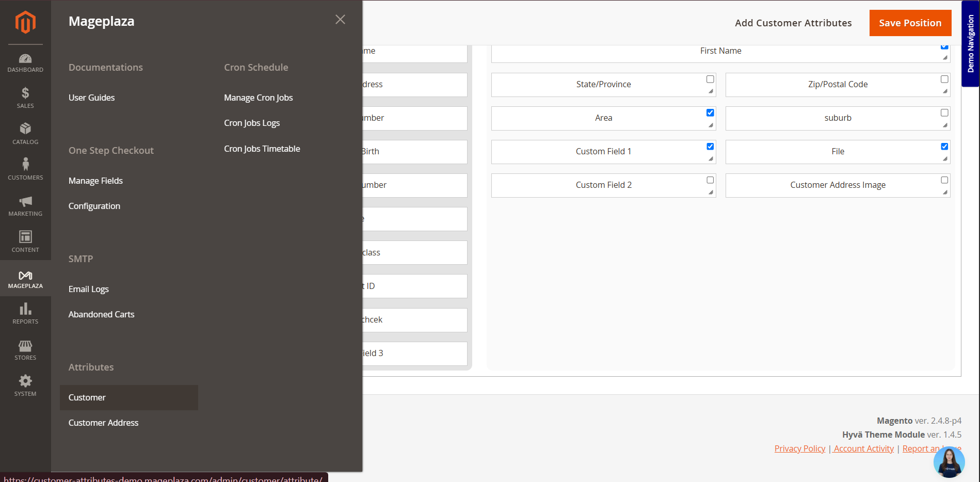Viewport: 980px width, 482px height.
Task: Close the Mageplaza submenu panel
Action: 340,20
